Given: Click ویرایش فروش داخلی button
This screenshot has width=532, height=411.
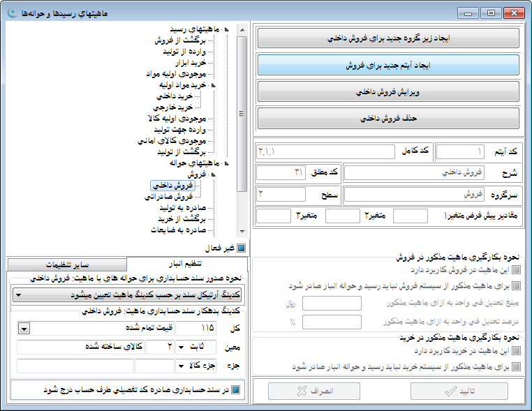Looking at the screenshot, I should pyautogui.click(x=388, y=91).
